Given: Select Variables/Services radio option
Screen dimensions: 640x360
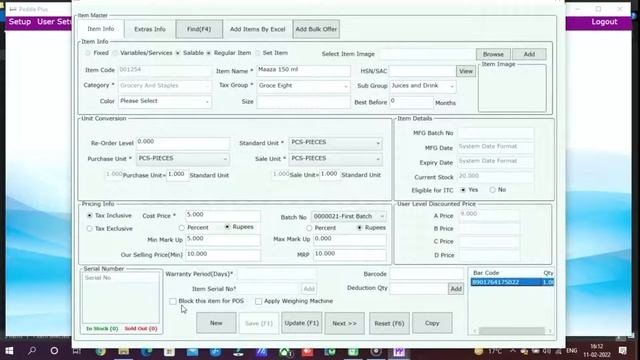Looking at the screenshot, I should (115, 53).
